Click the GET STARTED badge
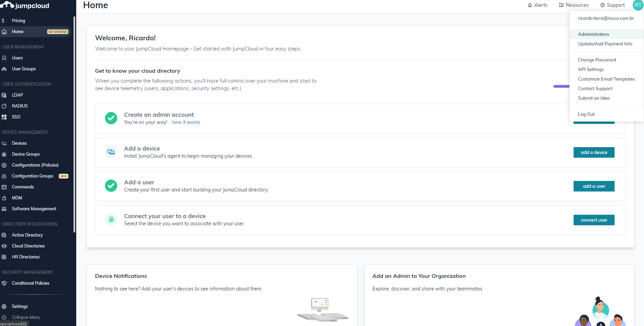 (x=58, y=32)
